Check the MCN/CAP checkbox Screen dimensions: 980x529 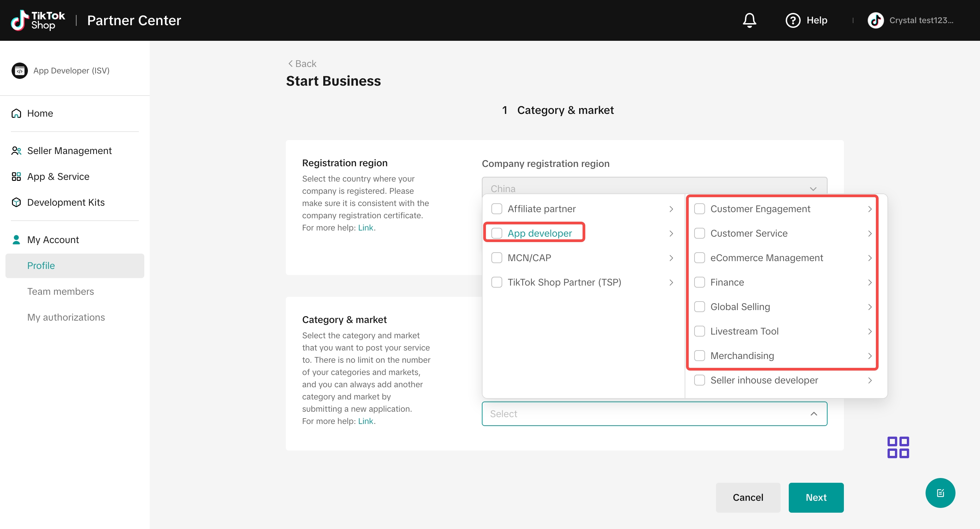496,258
